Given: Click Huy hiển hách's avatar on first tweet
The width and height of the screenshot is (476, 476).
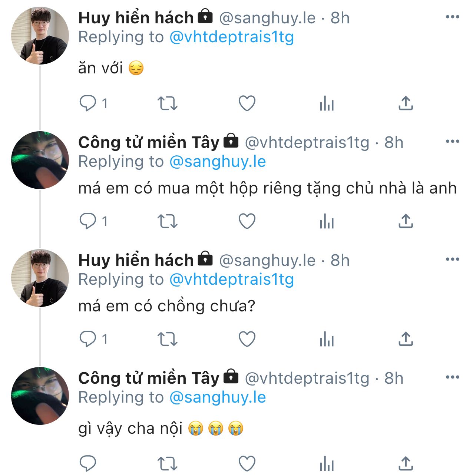Looking at the screenshot, I should 40,36.
